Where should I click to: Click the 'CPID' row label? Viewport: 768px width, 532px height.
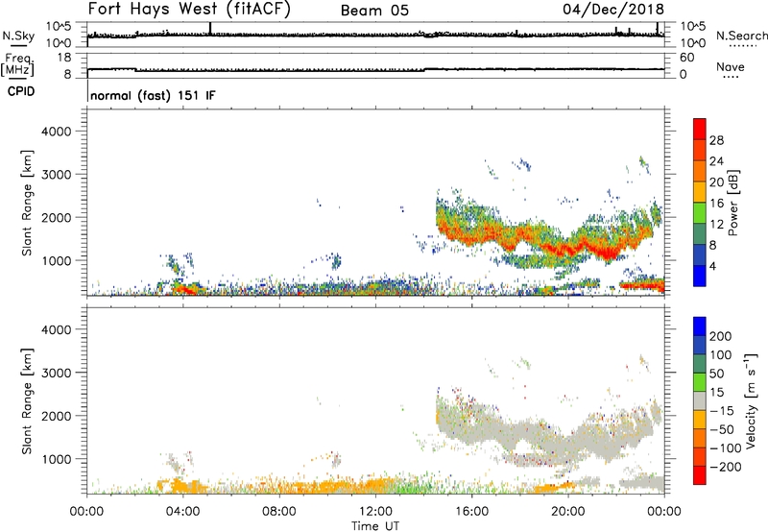click(x=21, y=91)
